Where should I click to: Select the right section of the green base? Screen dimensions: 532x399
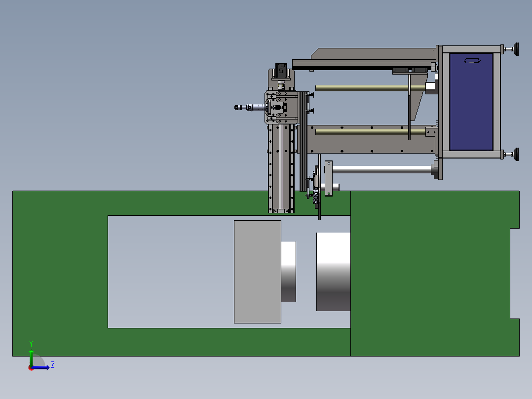click(435, 274)
